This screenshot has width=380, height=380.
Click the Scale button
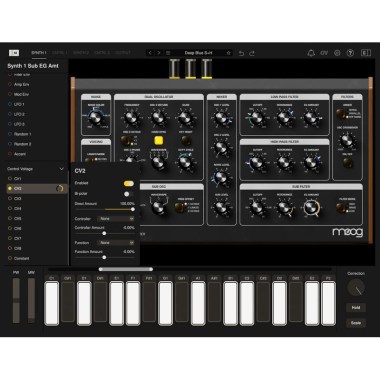pos(356,323)
